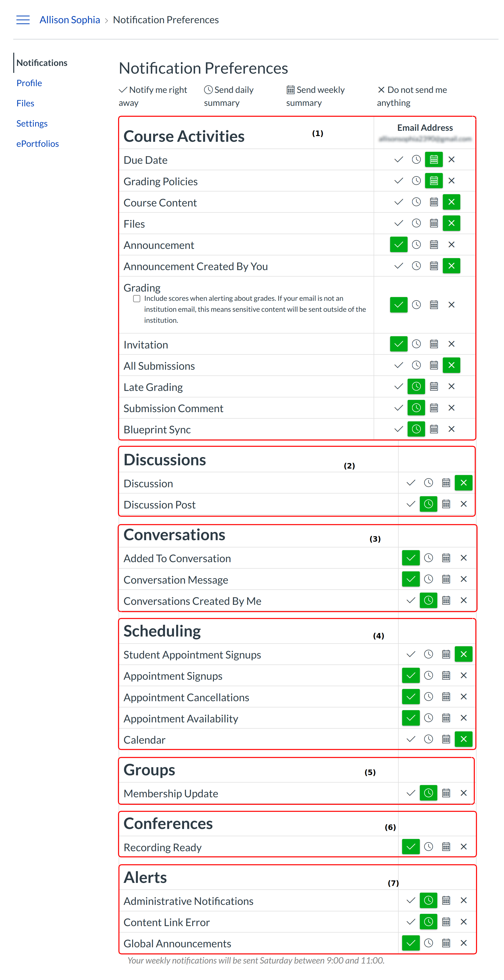Choose weekly summary for Membership Update
The image size is (504, 980).
click(446, 793)
